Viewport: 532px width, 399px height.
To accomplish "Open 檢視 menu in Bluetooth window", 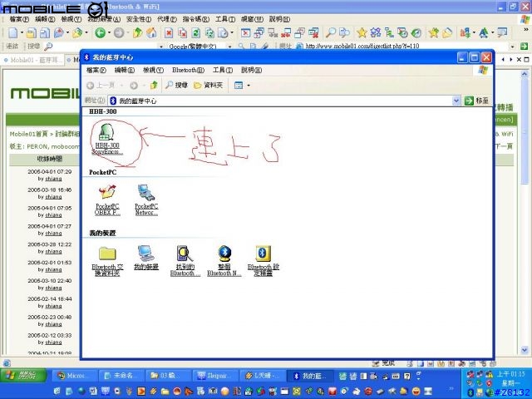I will (153, 70).
